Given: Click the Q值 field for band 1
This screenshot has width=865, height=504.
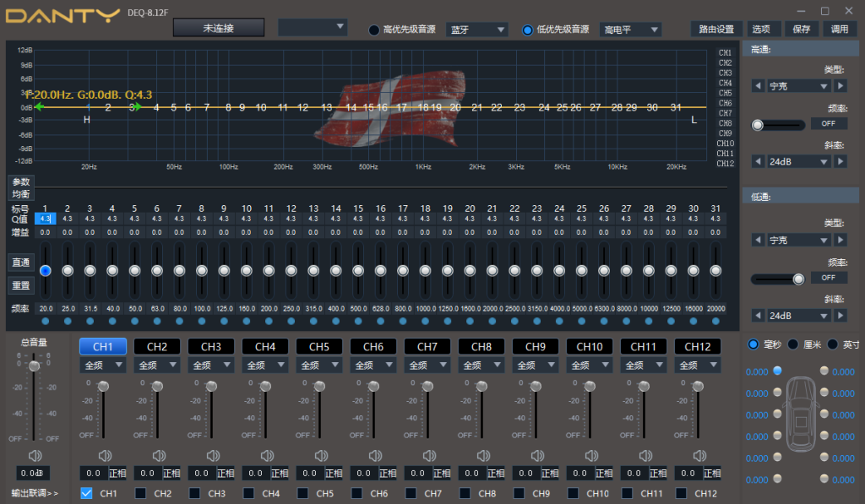Looking at the screenshot, I should click(46, 219).
